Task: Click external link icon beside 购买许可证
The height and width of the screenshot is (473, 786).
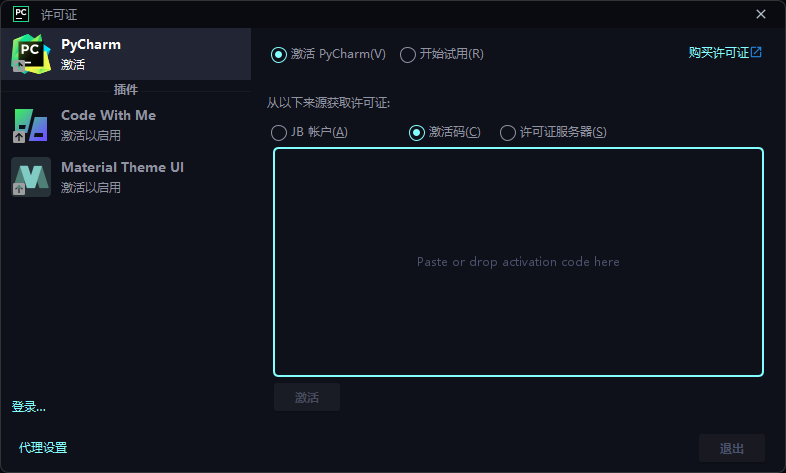Action: 756,52
